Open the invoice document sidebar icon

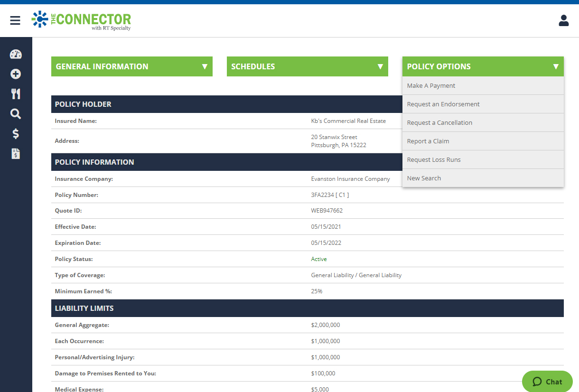[x=16, y=154]
